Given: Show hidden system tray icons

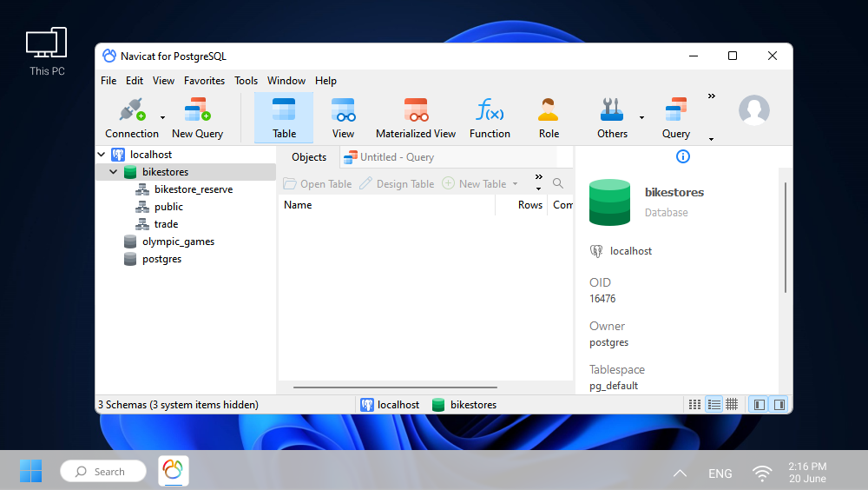Looking at the screenshot, I should click(x=680, y=473).
